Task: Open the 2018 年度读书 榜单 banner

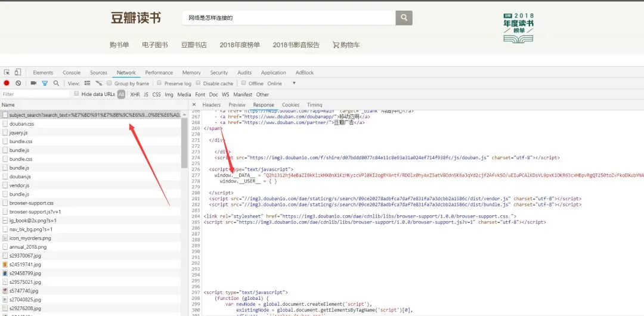Action: pyautogui.click(x=519, y=27)
